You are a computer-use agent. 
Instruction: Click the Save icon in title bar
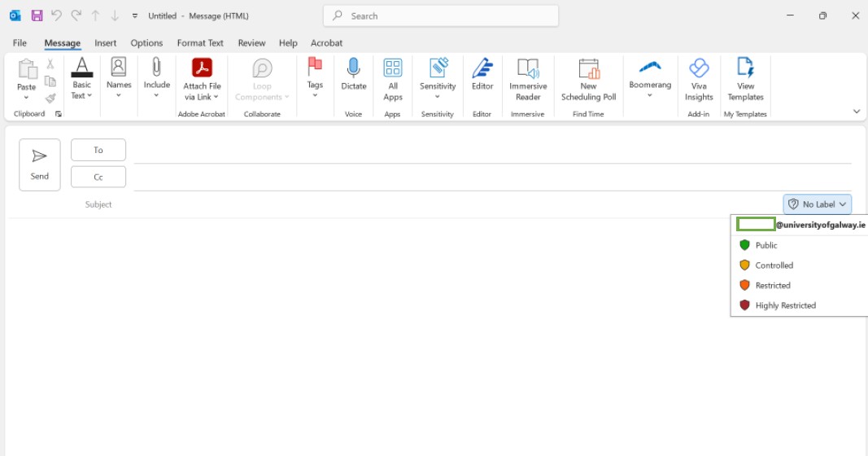click(37, 15)
